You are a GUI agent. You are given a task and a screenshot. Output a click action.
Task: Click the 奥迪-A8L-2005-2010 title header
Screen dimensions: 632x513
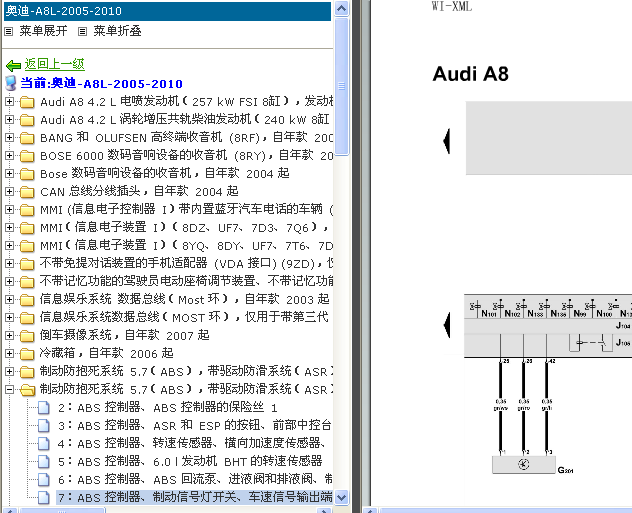click(x=167, y=11)
